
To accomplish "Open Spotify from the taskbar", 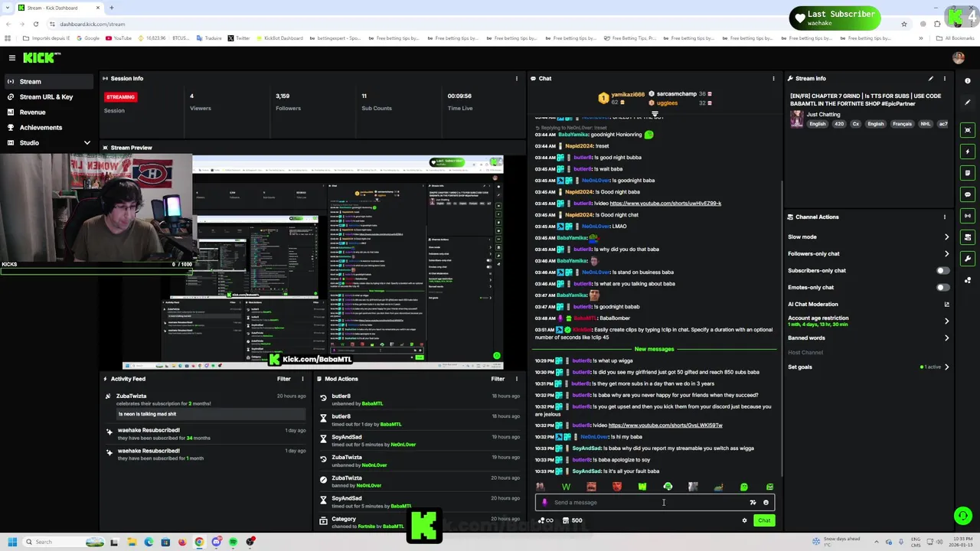I will tap(233, 542).
